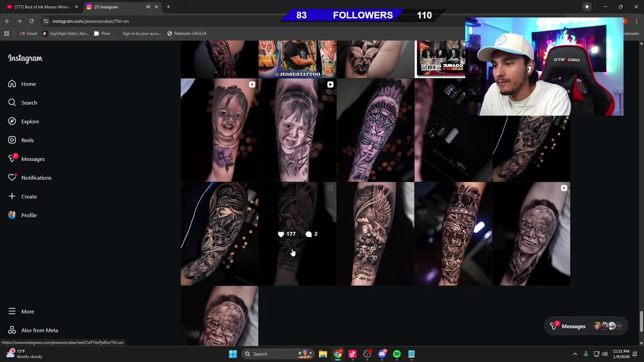Open Notifications in the sidebar
The width and height of the screenshot is (644, 362).
pyautogui.click(x=30, y=177)
